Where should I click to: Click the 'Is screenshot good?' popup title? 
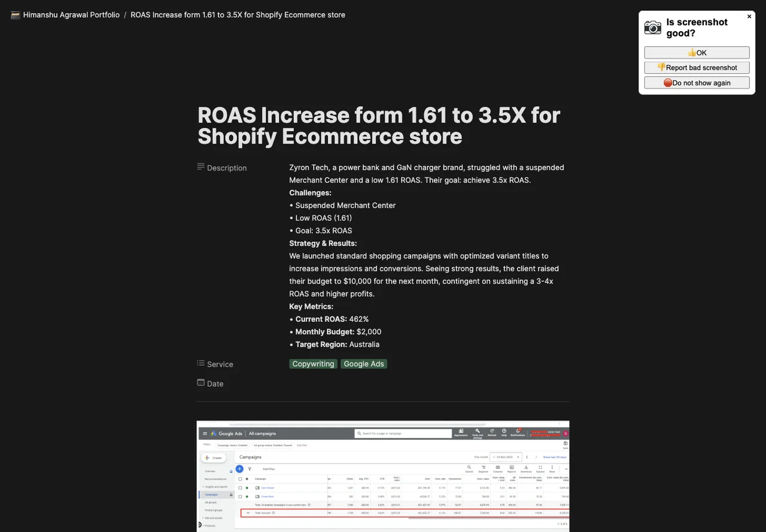[697, 28]
